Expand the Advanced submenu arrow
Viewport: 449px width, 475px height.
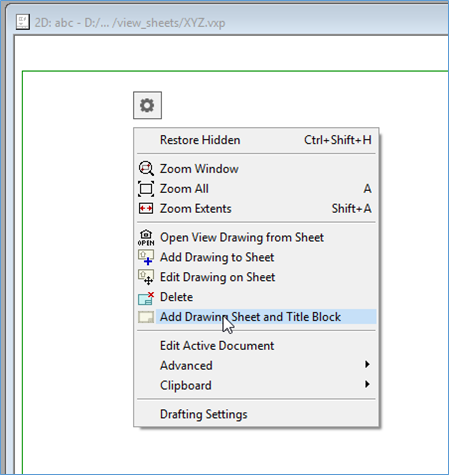tap(367, 364)
